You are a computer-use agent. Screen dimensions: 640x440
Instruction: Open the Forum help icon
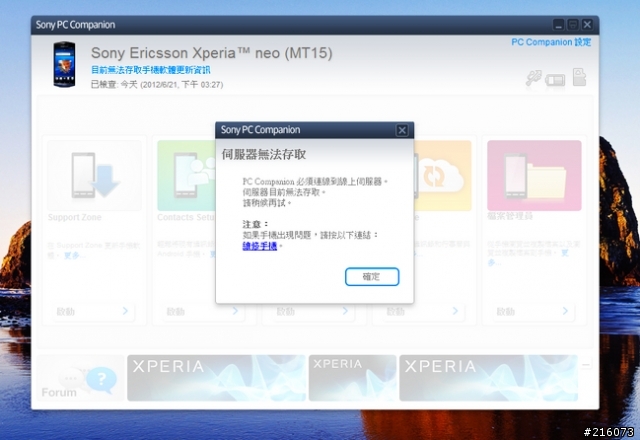click(x=101, y=380)
